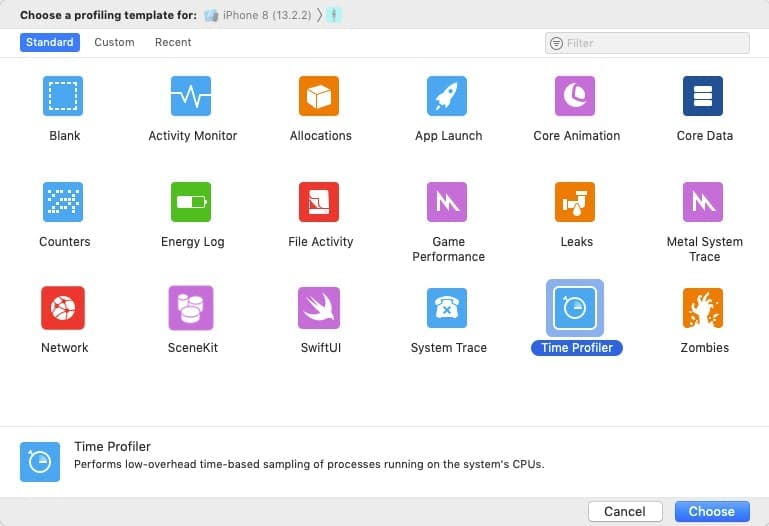Viewport: 769px width, 526px height.
Task: Select the Core Data template icon
Action: coord(703,96)
